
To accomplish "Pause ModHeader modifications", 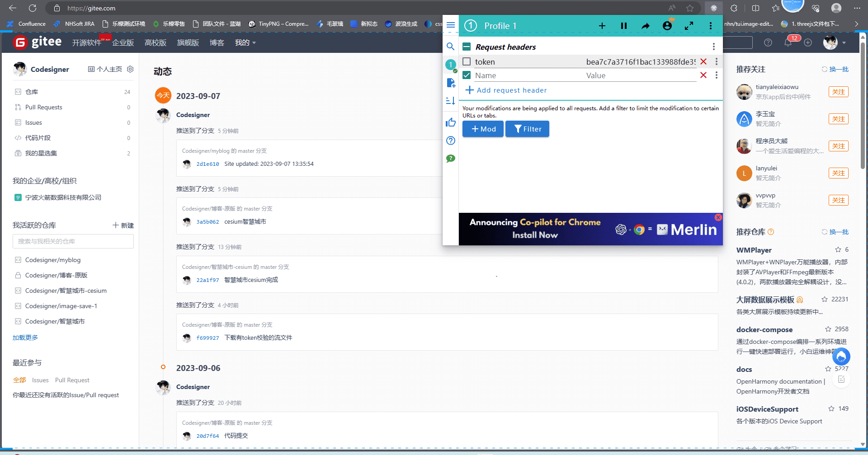I will click(624, 26).
